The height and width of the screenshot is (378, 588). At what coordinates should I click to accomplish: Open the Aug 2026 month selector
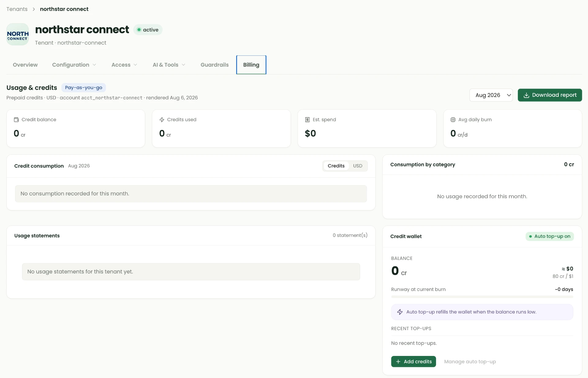[x=491, y=95]
